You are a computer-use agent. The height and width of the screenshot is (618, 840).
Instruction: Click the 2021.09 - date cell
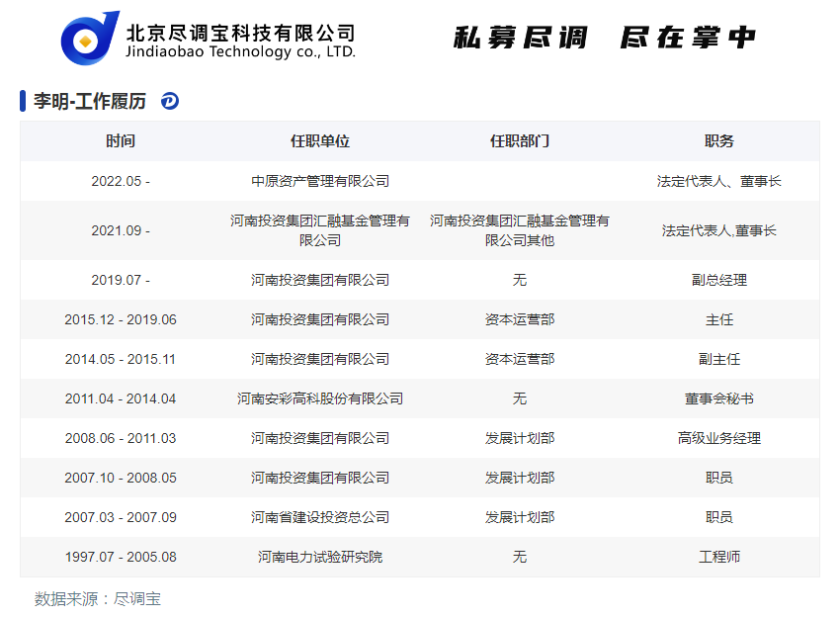click(121, 230)
